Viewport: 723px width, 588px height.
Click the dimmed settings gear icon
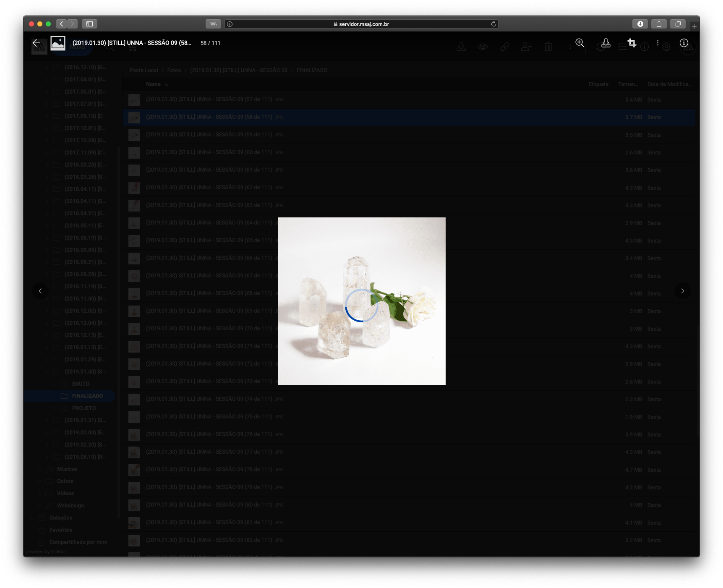pos(666,47)
